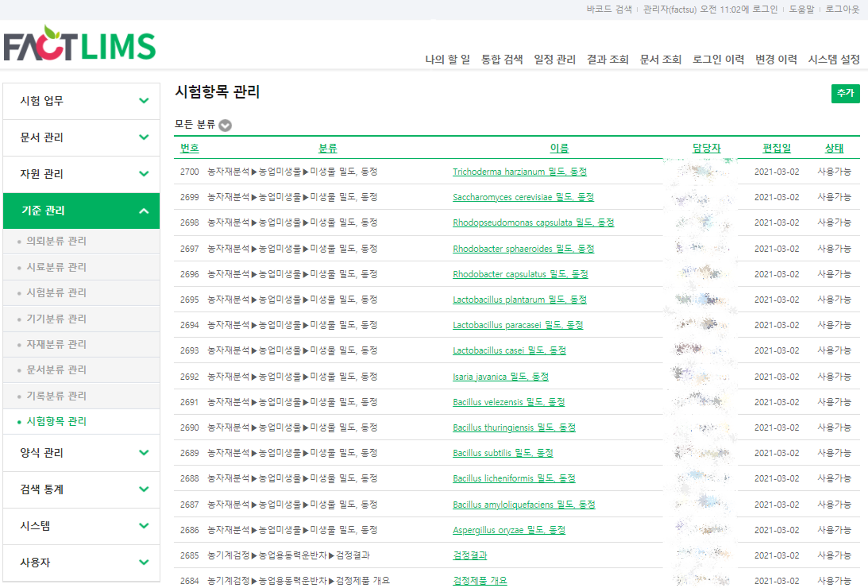The image size is (868, 588).
Task: Click the category text in row 2685
Action: coord(288,555)
